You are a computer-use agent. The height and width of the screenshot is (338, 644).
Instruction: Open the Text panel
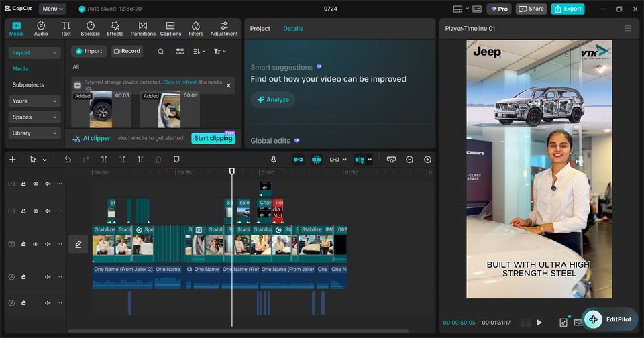point(66,29)
